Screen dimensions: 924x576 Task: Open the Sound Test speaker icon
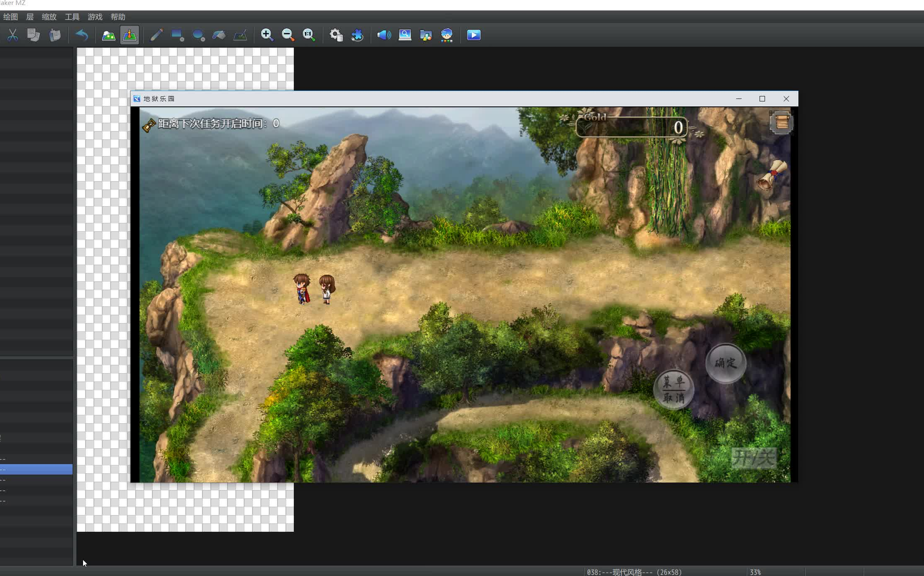(x=384, y=35)
